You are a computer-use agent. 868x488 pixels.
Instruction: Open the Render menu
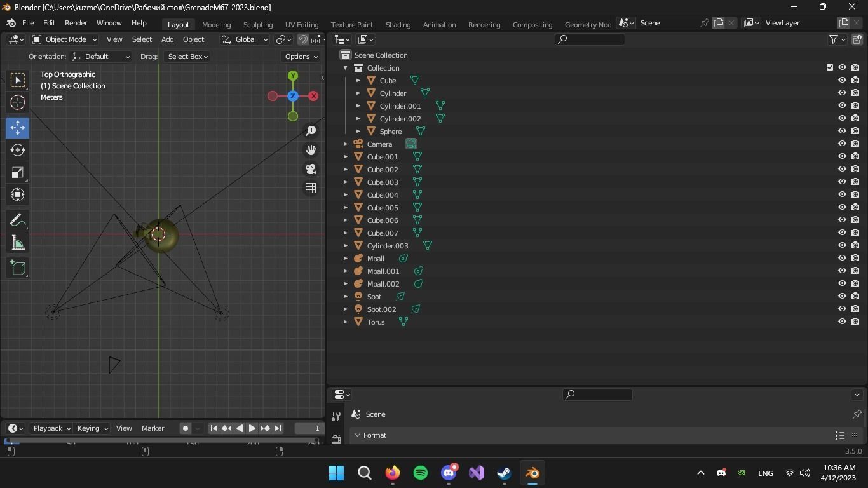[76, 23]
